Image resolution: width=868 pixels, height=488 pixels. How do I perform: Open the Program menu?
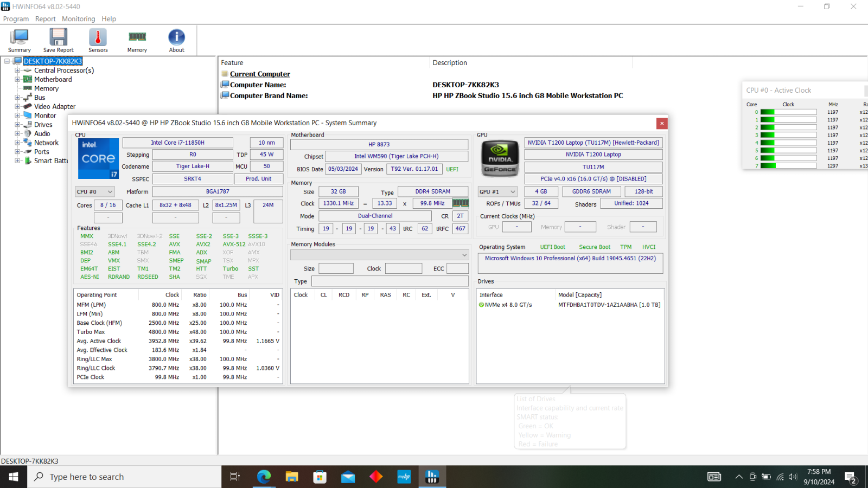pos(16,19)
